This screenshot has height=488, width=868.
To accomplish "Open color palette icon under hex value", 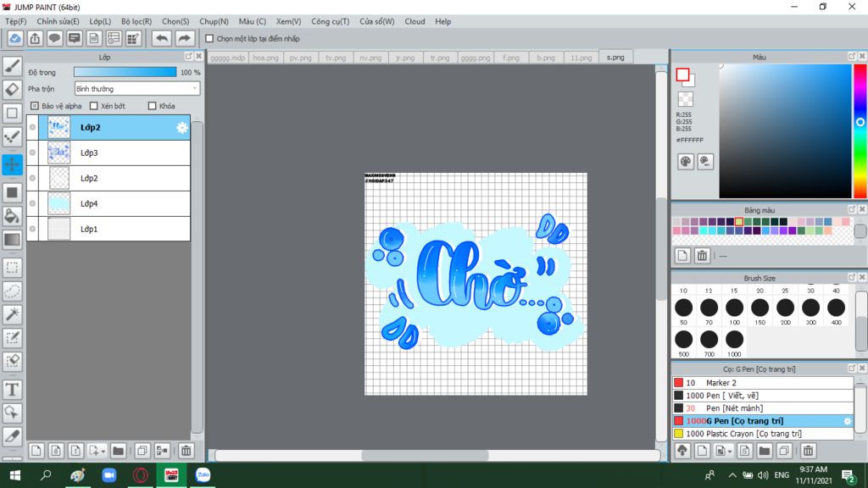I will [685, 162].
